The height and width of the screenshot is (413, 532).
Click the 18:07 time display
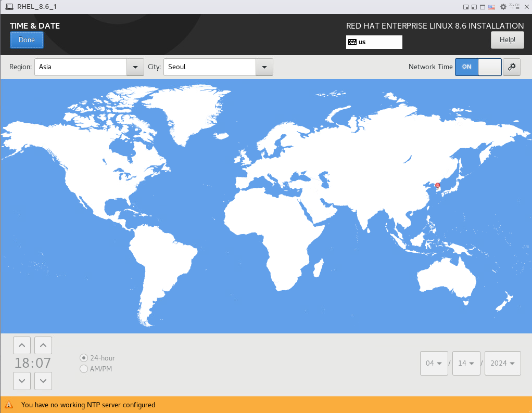[x=33, y=363]
